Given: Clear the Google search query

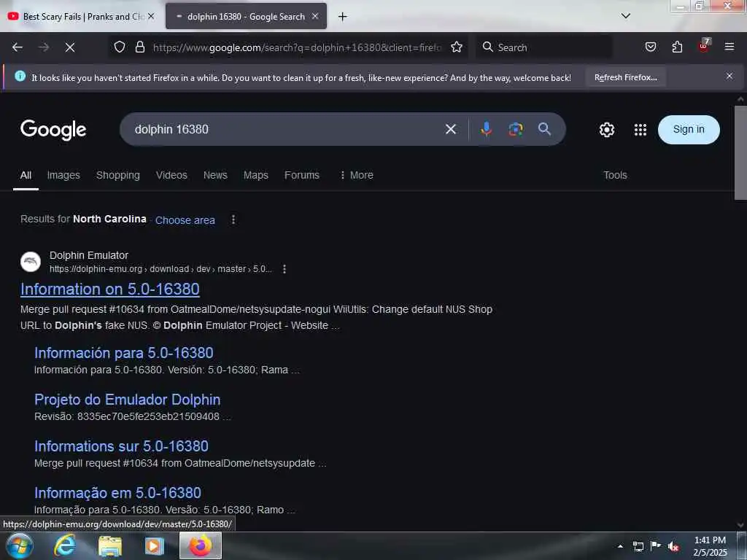Looking at the screenshot, I should tap(450, 129).
